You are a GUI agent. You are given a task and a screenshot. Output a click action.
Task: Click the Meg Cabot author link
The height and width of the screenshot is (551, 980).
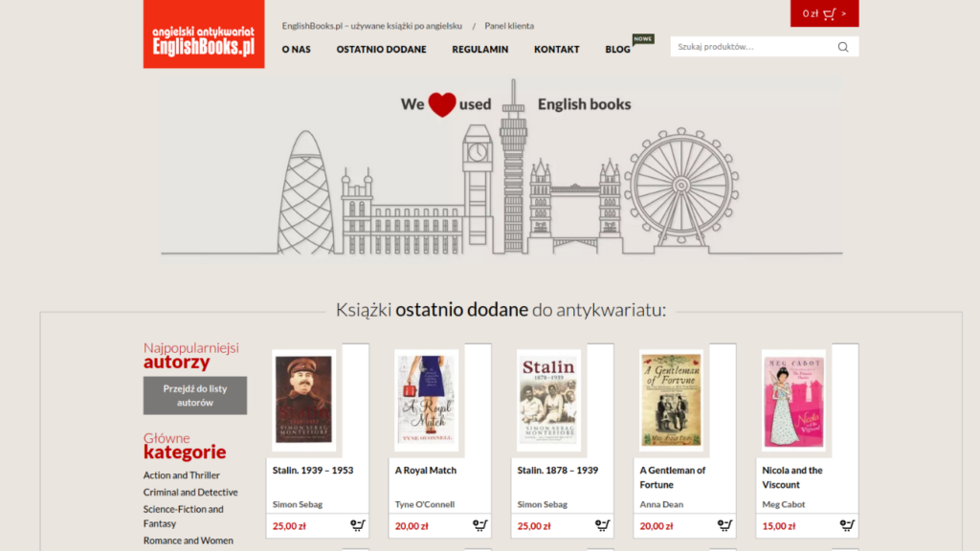point(783,504)
